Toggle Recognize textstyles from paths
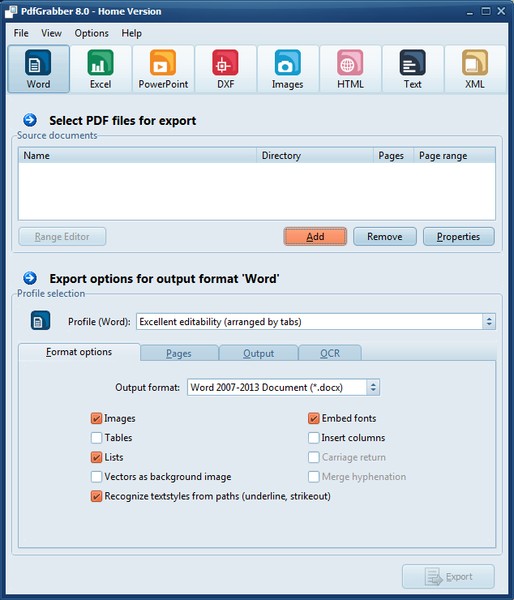This screenshot has width=514, height=600. tap(96, 496)
